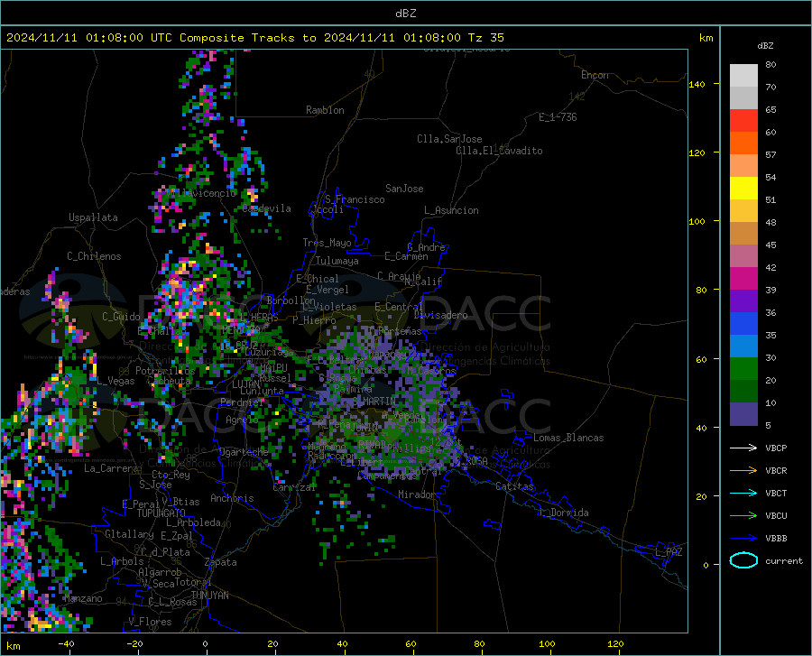Click the cyan 'current' ellipse legend icon
The width and height of the screenshot is (812, 656).
[743, 560]
